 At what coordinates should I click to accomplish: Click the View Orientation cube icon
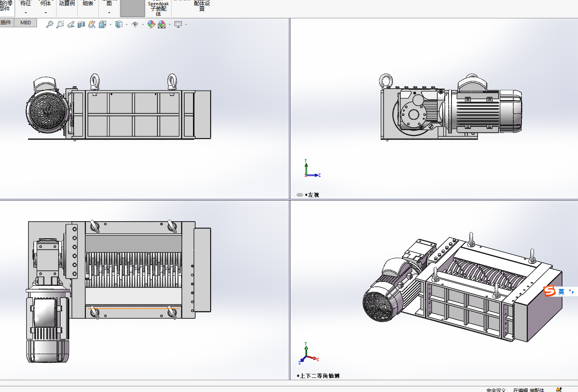pyautogui.click(x=103, y=24)
